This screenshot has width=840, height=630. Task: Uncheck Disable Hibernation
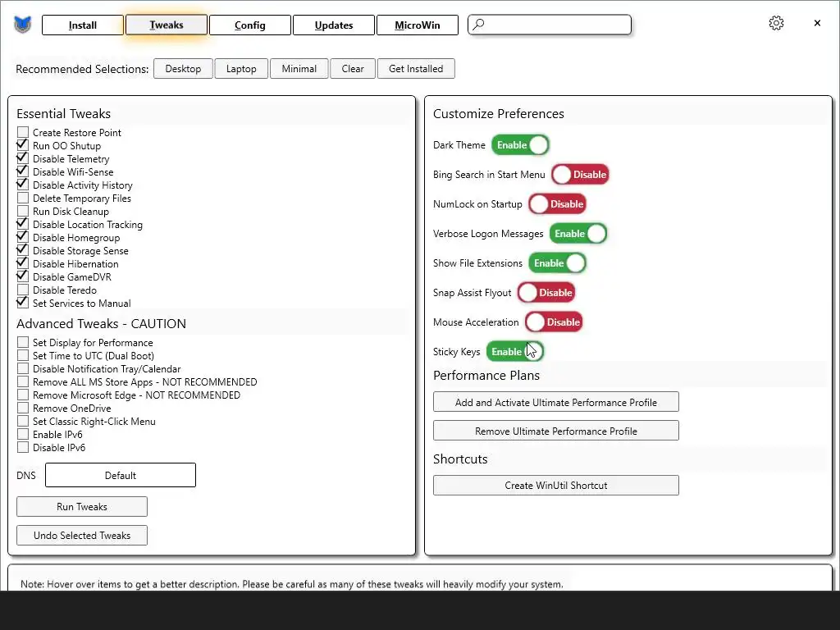tap(22, 263)
